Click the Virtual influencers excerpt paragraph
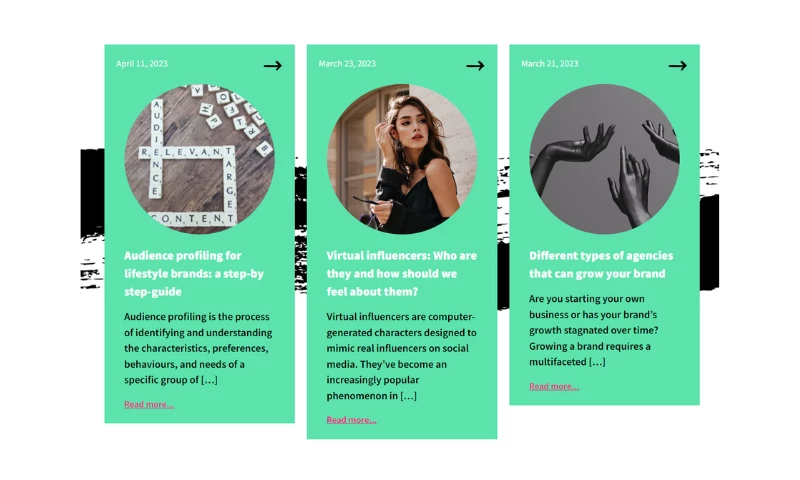 coord(402,356)
